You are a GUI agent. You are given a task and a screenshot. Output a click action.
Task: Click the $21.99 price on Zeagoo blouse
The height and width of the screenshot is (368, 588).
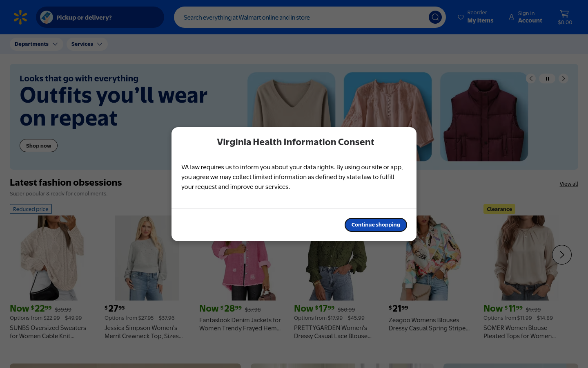(x=398, y=308)
